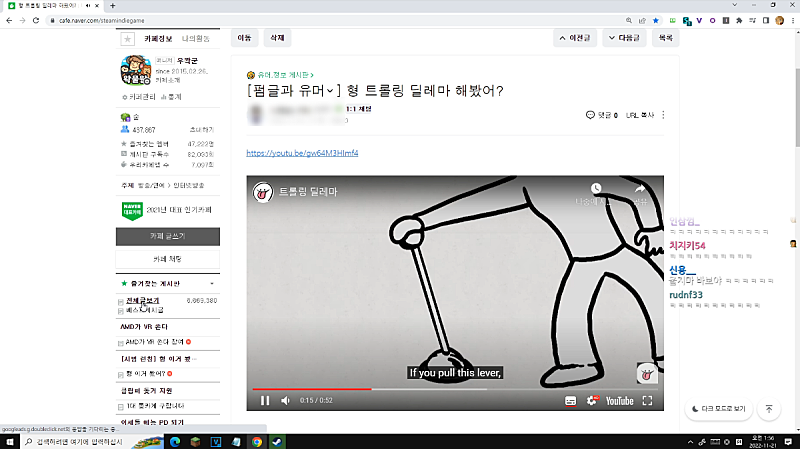Screen dimensions: 800x449
Task: Show hidden system tray icons chevron
Action: tap(690, 442)
